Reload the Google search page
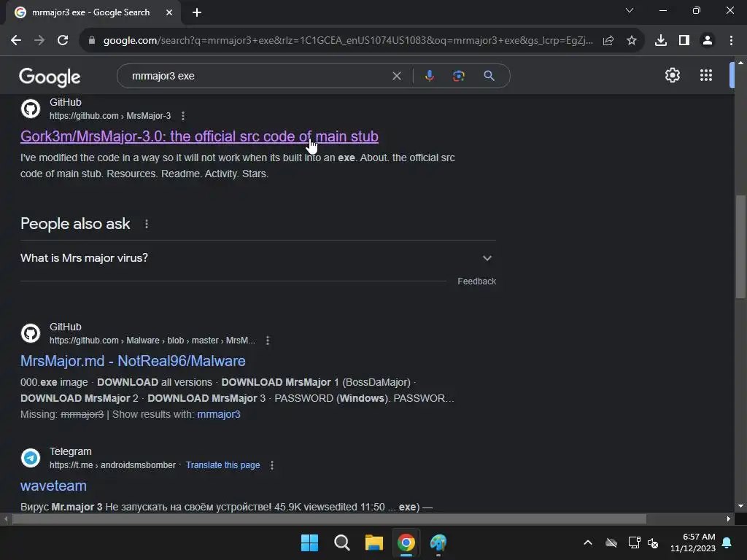 63,41
